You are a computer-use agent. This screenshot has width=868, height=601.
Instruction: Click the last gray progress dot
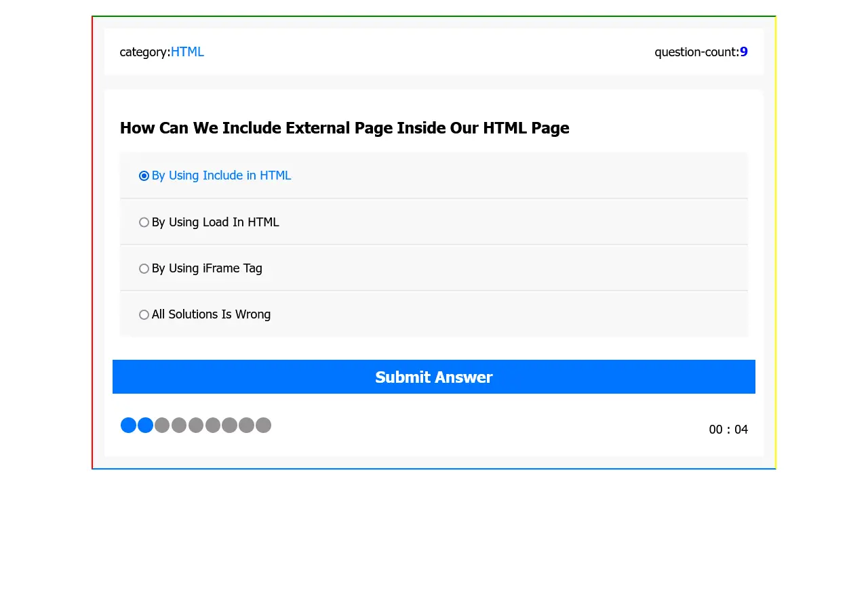point(264,426)
